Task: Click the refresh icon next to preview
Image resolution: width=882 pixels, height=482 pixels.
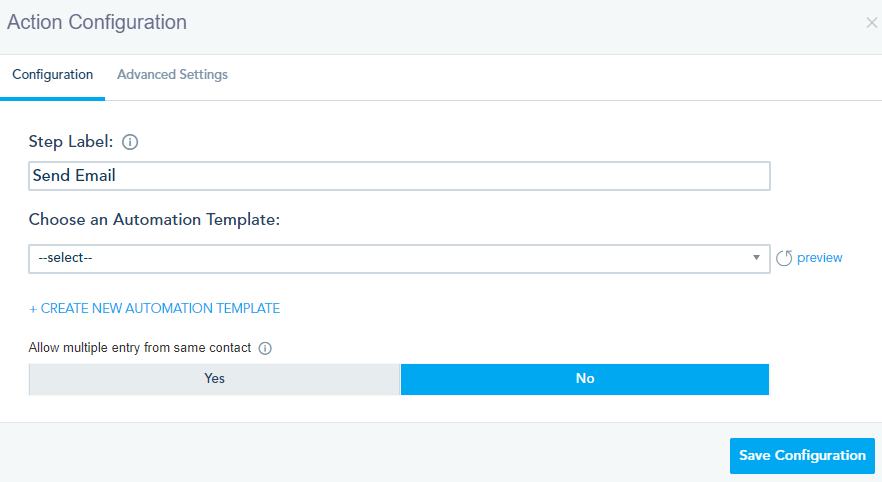Action: click(784, 258)
